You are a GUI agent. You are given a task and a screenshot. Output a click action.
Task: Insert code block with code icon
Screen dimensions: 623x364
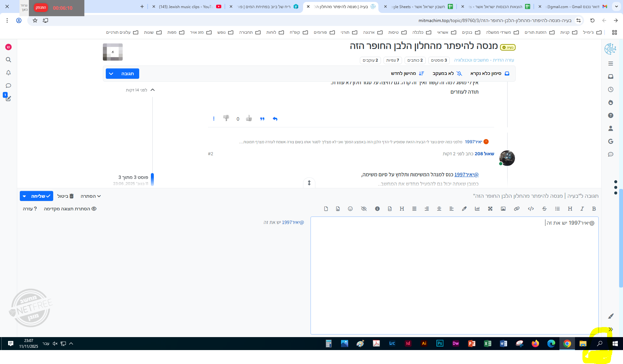point(531,209)
